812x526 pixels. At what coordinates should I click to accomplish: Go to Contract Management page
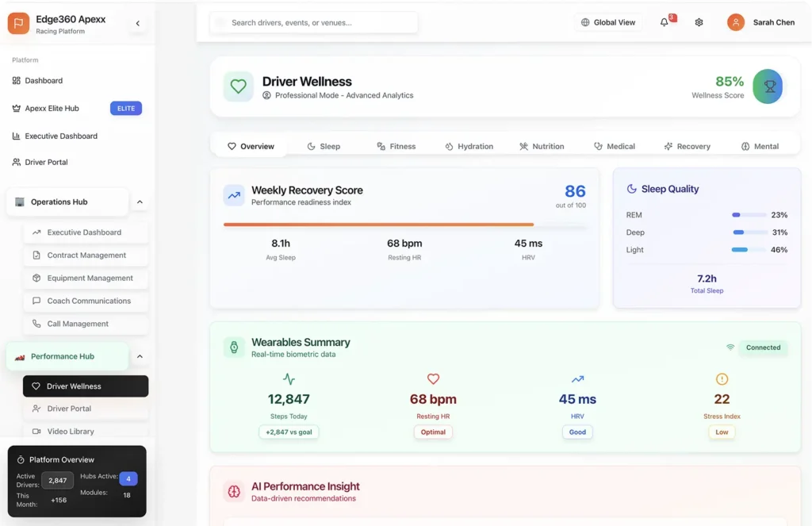coord(86,255)
